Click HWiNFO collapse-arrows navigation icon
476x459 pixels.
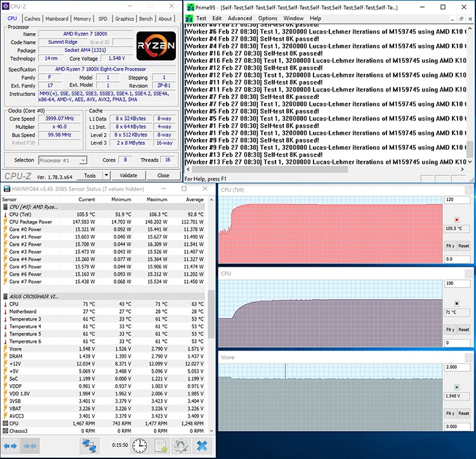click(x=30, y=446)
